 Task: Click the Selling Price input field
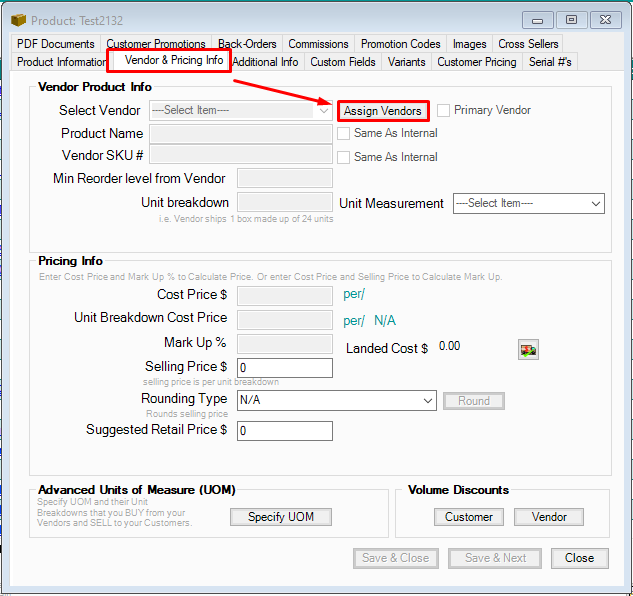[284, 368]
